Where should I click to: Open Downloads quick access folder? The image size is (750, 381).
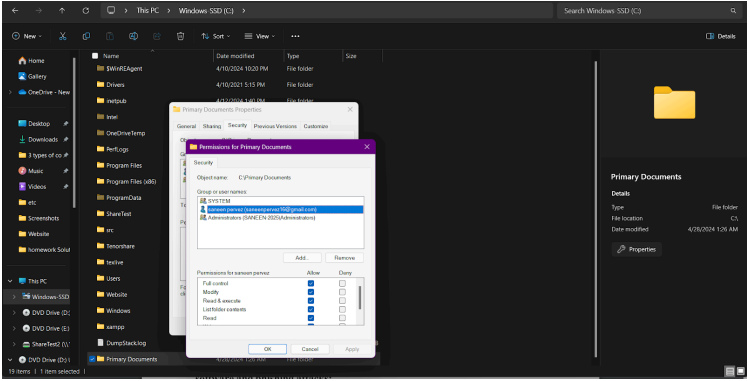(x=38, y=140)
